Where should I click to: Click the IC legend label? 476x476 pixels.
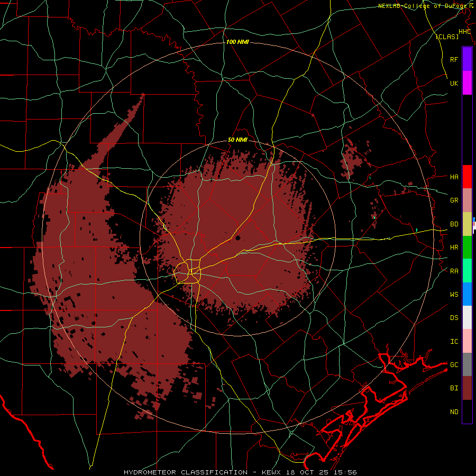pyautogui.click(x=454, y=342)
